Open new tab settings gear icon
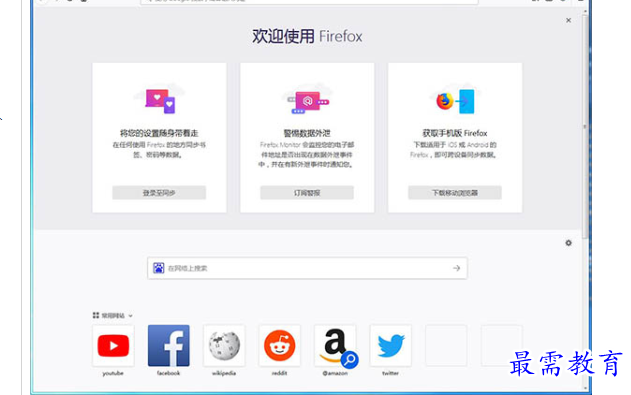The width and height of the screenshot is (631, 395). click(x=568, y=243)
